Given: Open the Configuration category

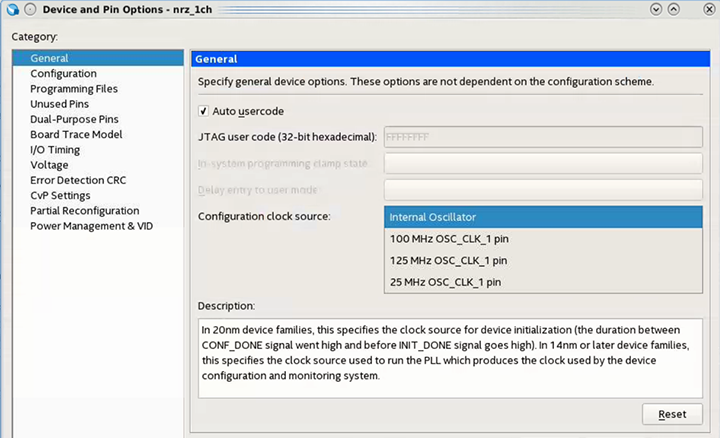Looking at the screenshot, I should (x=63, y=73).
